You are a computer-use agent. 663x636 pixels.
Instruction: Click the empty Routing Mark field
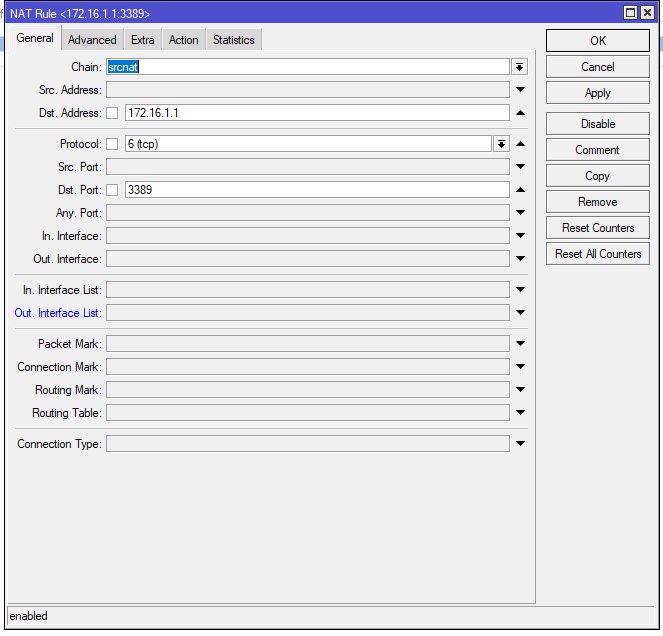tap(308, 389)
